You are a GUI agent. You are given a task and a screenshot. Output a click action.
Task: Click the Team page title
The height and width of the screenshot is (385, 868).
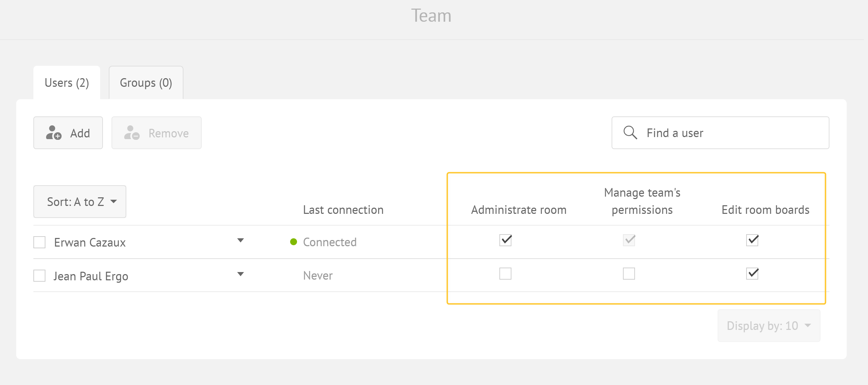pyautogui.click(x=431, y=15)
